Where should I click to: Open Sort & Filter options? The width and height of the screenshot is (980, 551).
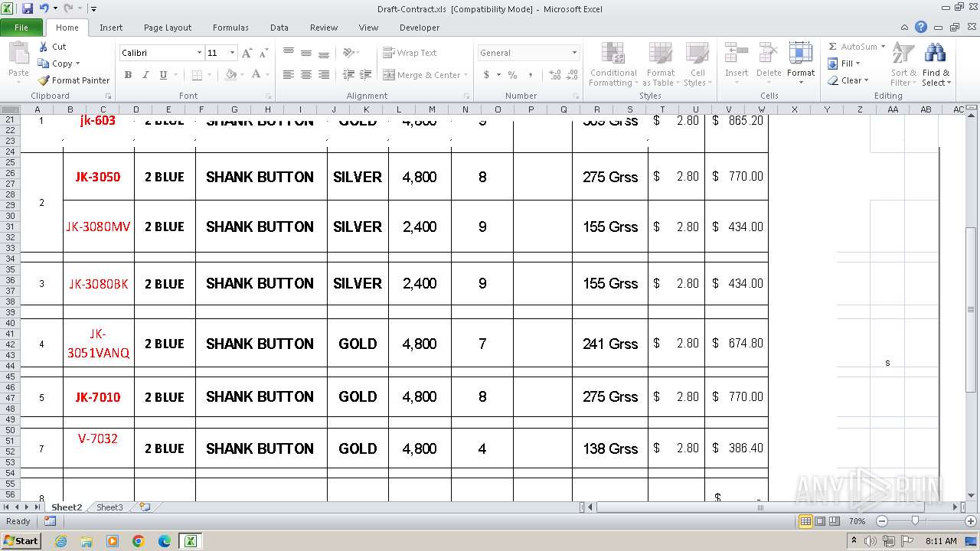903,65
